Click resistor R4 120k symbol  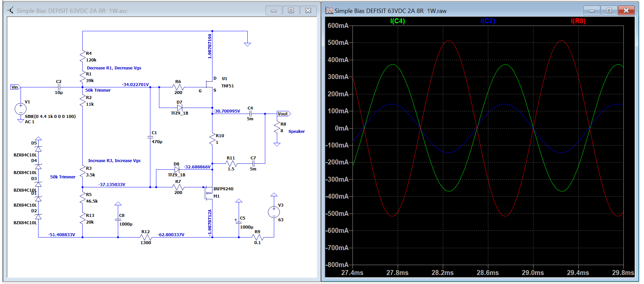[x=83, y=56]
